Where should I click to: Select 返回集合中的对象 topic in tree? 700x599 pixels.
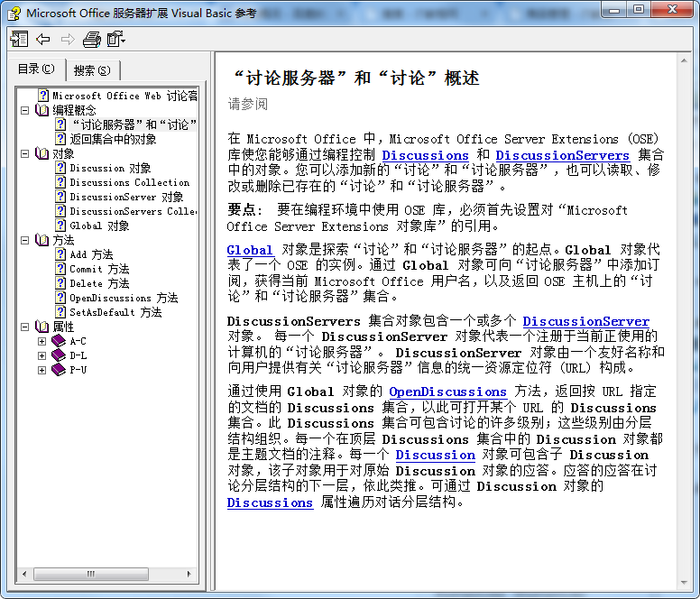coord(113,139)
